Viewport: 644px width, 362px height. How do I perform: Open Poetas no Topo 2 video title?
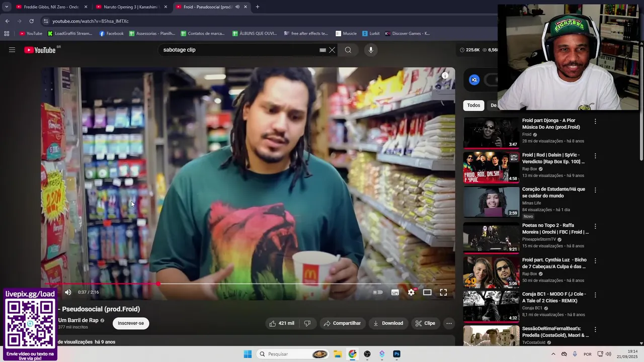click(555, 229)
